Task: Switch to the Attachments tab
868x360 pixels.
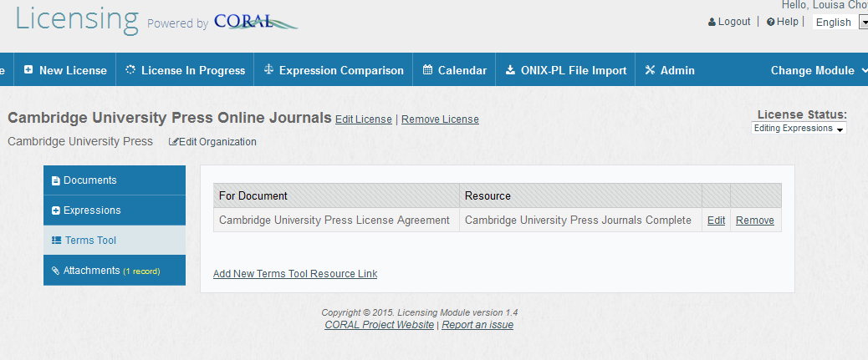Action: click(x=115, y=271)
